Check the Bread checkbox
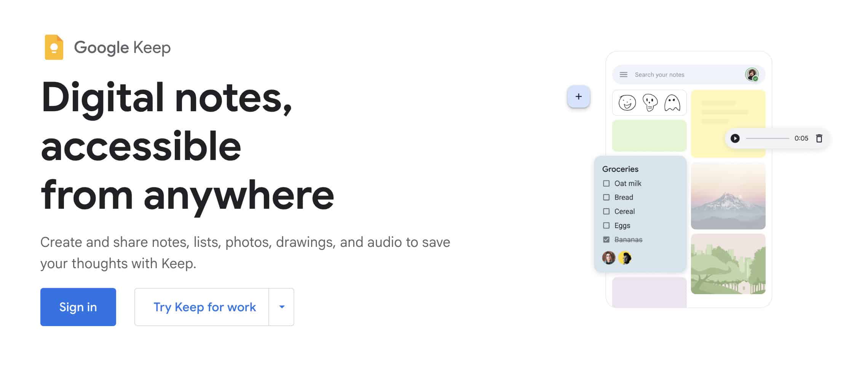Screen dimensions: 868x368 coord(606,197)
